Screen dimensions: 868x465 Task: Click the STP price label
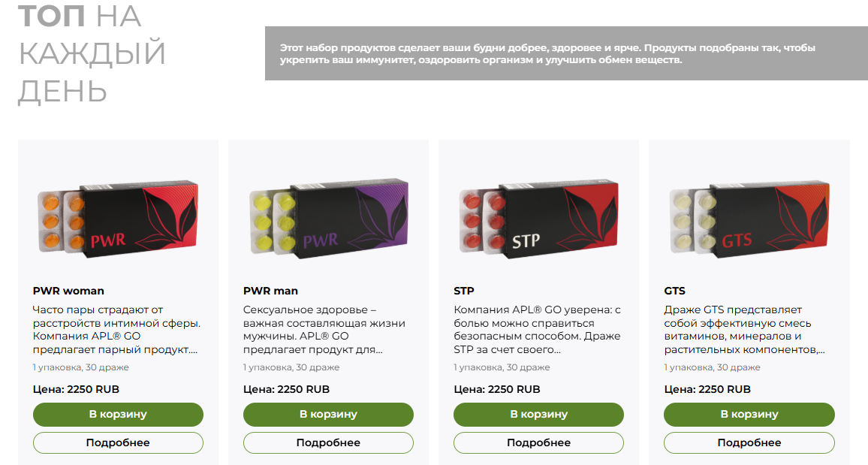(x=497, y=389)
